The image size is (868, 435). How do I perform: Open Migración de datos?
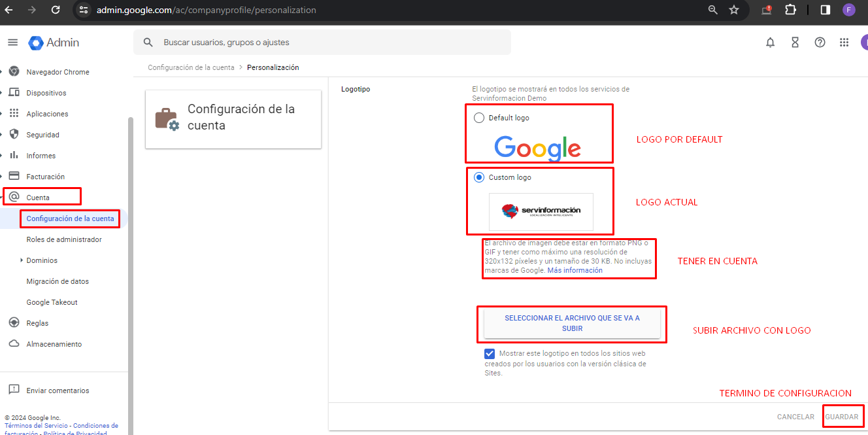pos(58,281)
